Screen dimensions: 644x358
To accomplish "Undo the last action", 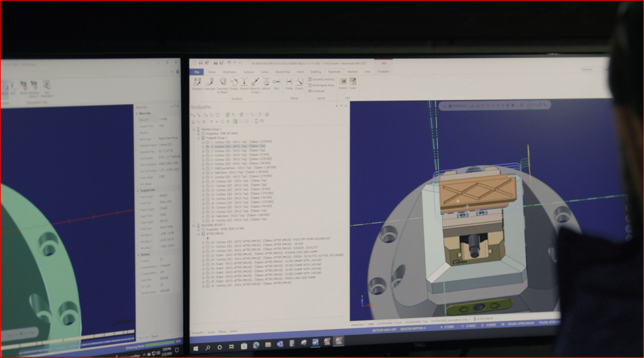I will tap(229, 63).
